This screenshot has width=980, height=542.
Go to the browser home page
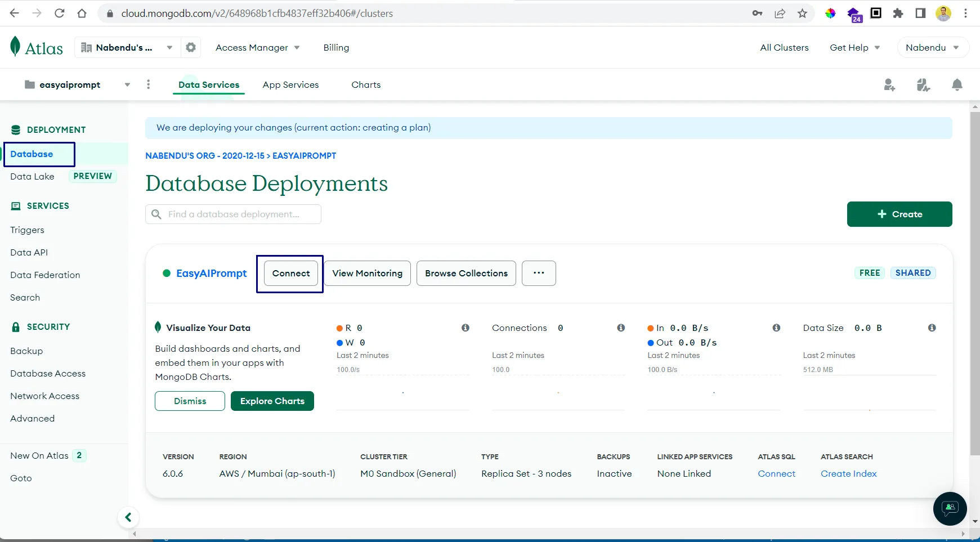[x=82, y=13]
